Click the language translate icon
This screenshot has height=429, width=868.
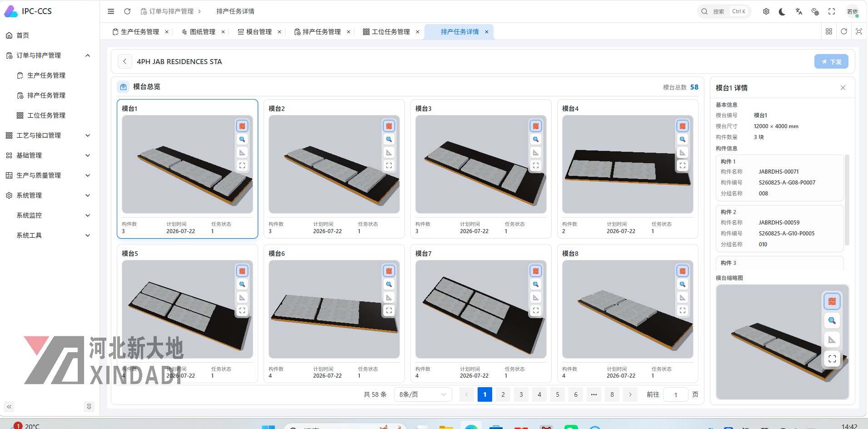pyautogui.click(x=798, y=12)
